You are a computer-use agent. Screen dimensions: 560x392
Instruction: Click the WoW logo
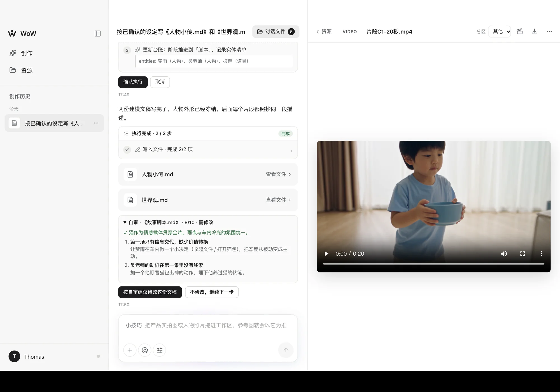point(22,34)
